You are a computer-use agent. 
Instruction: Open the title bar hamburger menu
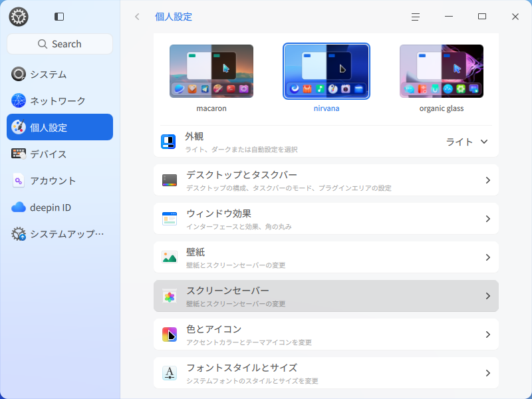tap(416, 17)
